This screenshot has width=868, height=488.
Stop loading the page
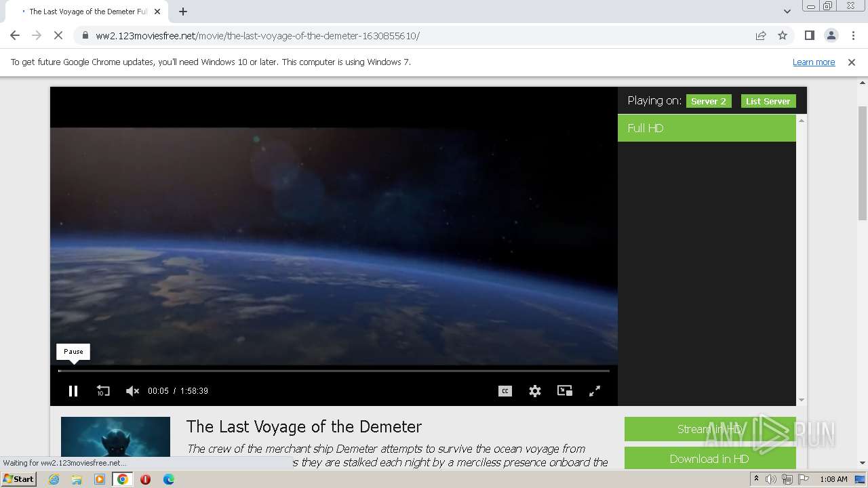(58, 35)
